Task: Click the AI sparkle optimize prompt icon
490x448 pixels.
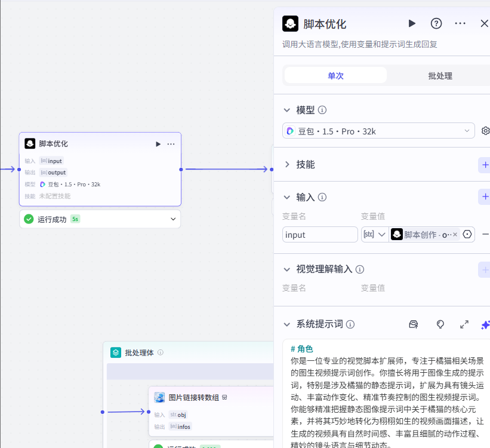Action: 485,324
